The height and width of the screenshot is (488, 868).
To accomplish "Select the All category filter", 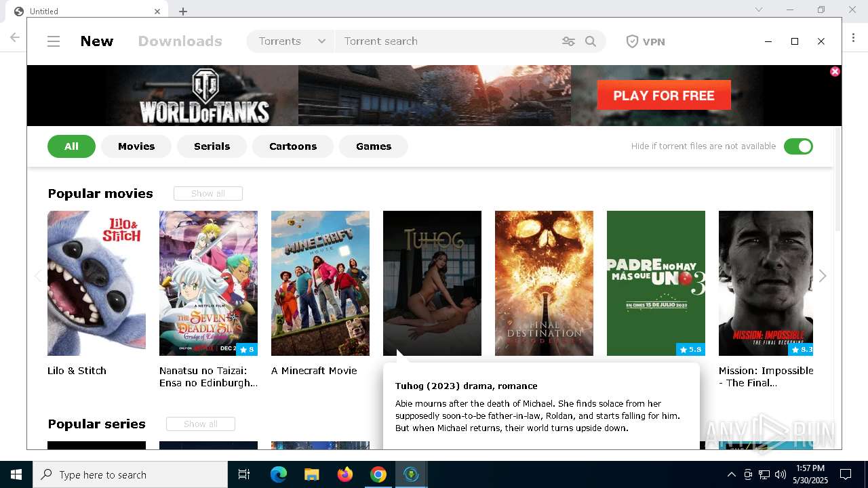I will pos(71,146).
